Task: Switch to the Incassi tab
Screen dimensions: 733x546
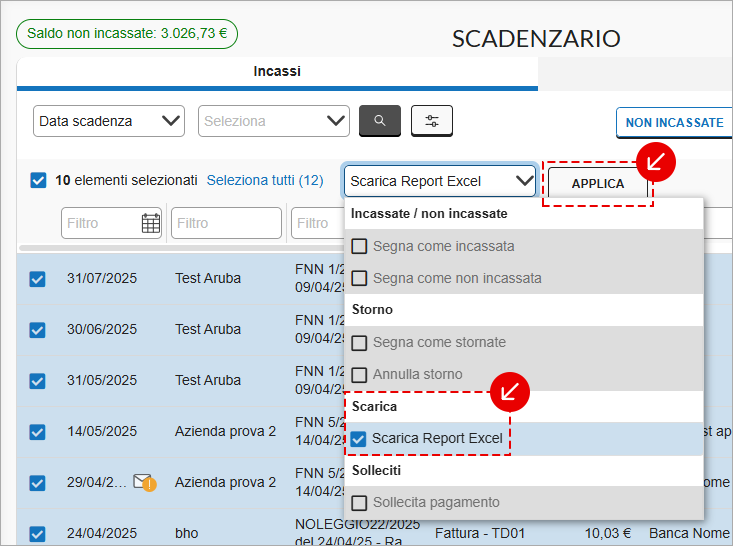Action: coord(277,72)
